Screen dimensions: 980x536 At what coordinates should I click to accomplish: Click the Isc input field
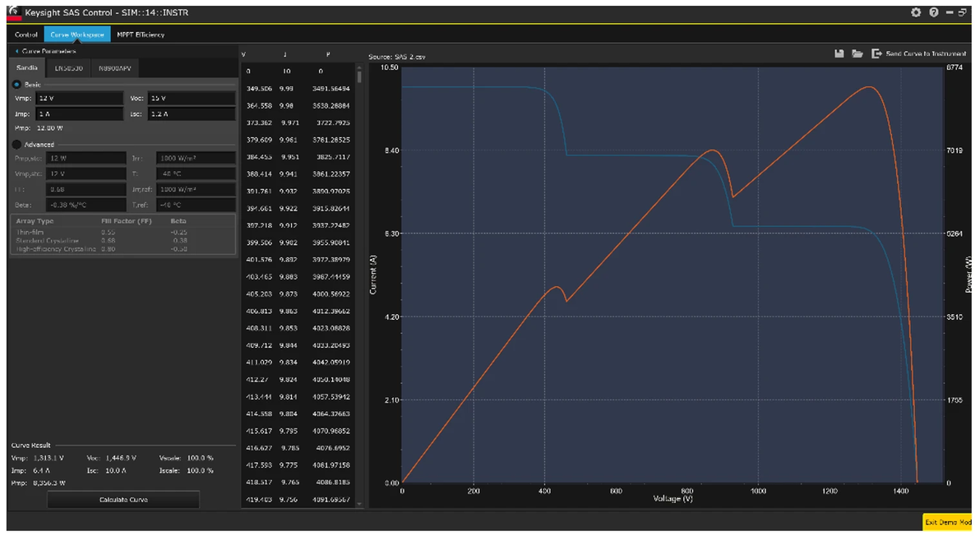pyautogui.click(x=192, y=113)
